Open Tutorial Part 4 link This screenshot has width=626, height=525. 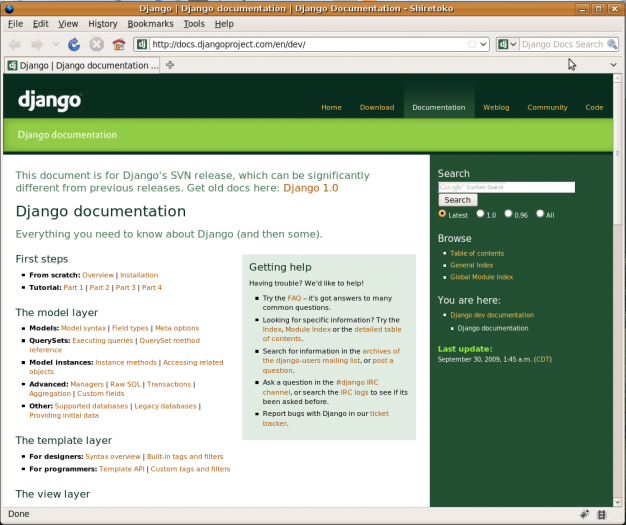click(152, 287)
